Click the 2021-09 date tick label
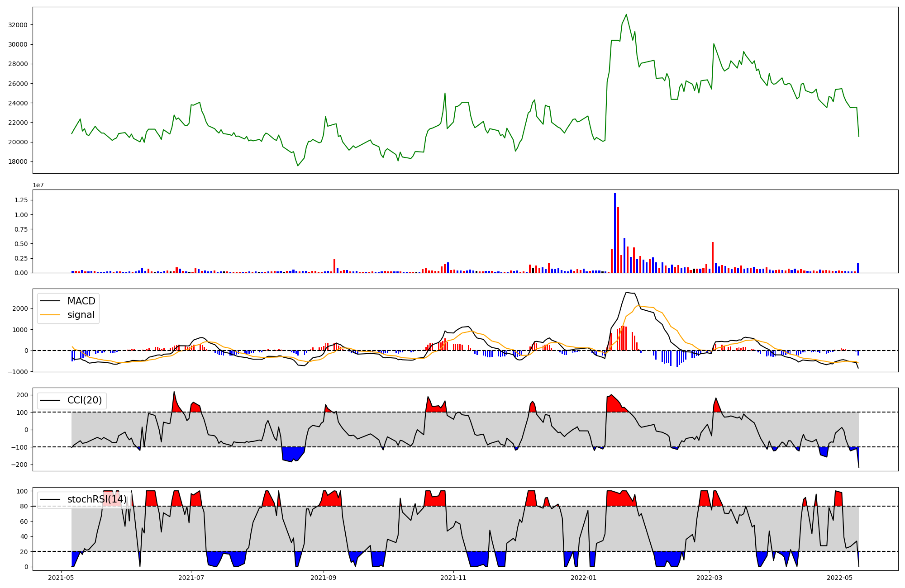Viewport: 905px width, 588px height. [324, 578]
